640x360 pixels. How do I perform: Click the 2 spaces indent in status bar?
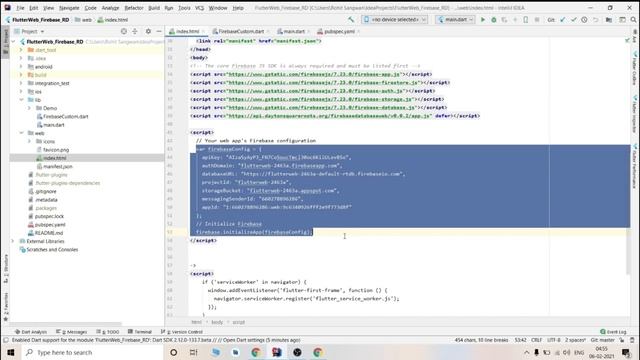click(575, 340)
